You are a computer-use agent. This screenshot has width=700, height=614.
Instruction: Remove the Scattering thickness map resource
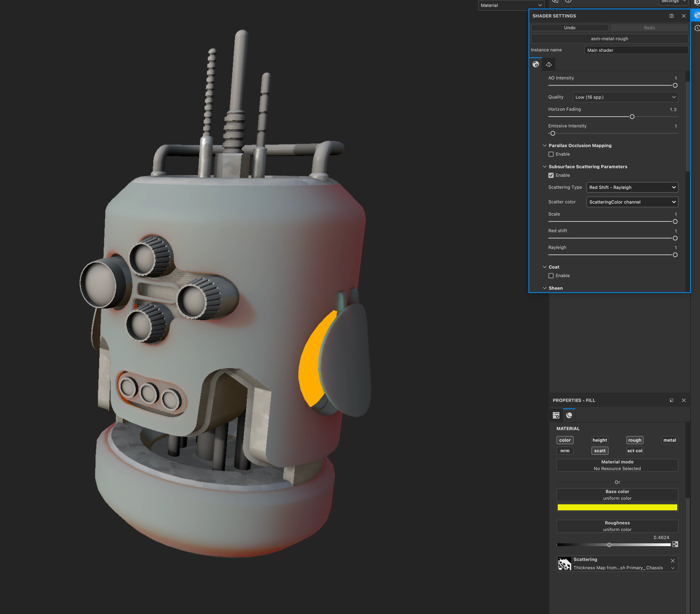pyautogui.click(x=673, y=561)
